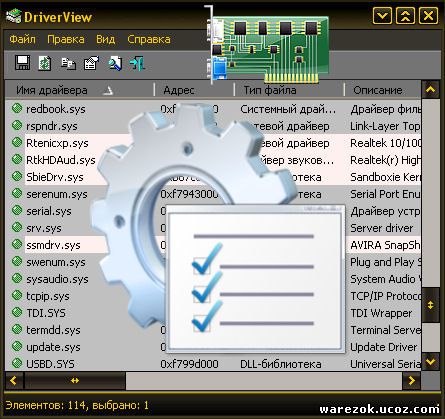Click the Find toolbar icon
Image resolution: width=445 pixels, height=419 pixels.
click(115, 63)
